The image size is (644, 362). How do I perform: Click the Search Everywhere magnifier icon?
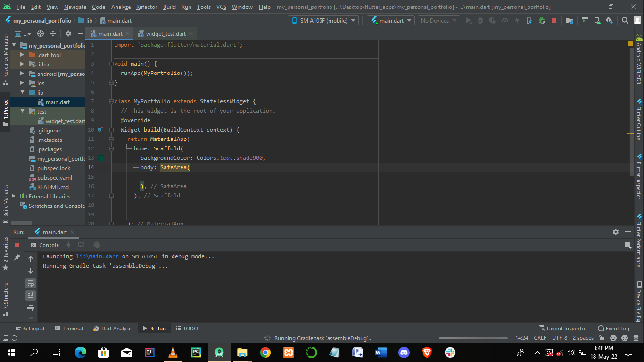625,21
